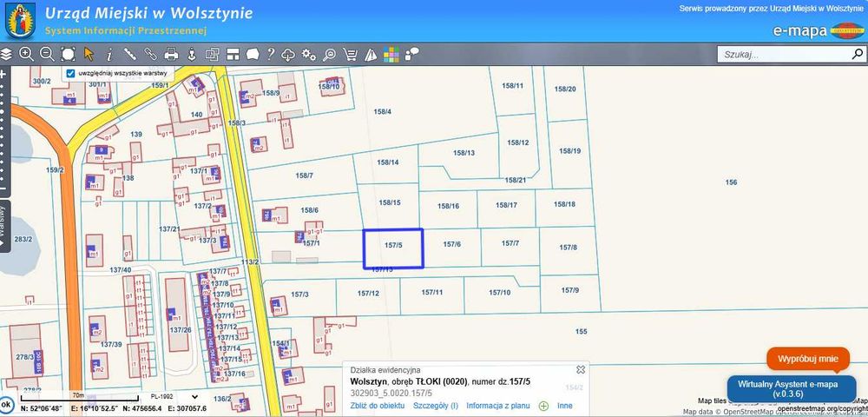The height and width of the screenshot is (417, 868).
Task: Open the panel layout tool
Action: pyautogui.click(x=233, y=54)
